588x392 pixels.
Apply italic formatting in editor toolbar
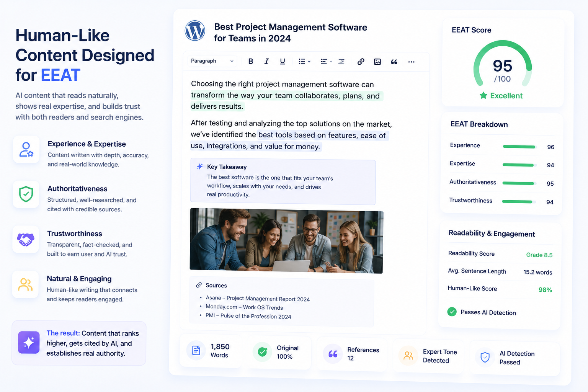click(266, 61)
